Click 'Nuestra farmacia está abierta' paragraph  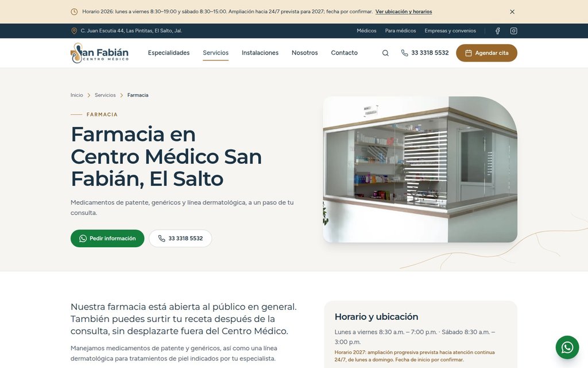[x=183, y=319]
